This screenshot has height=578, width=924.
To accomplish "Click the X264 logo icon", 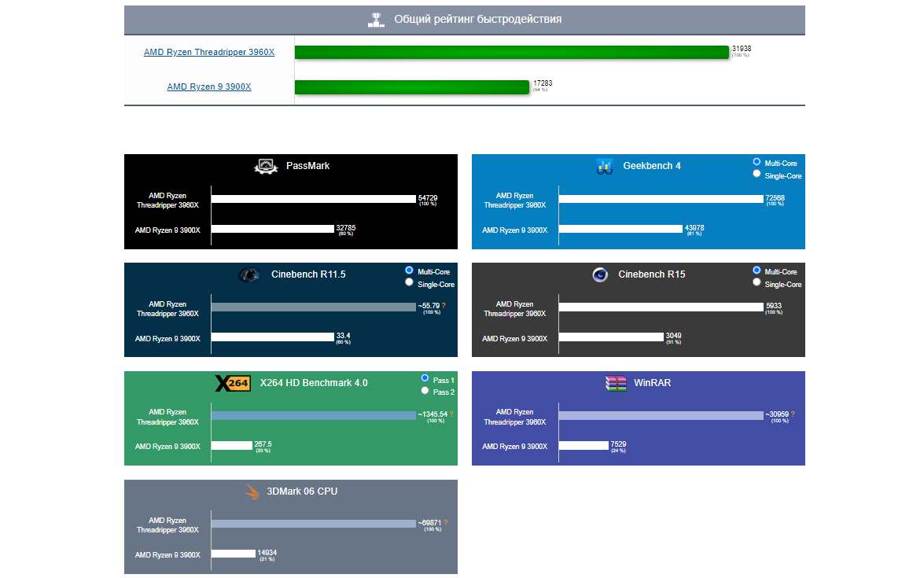I will 233,384.
